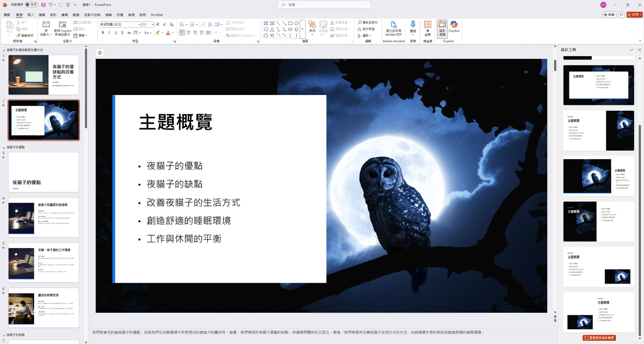Viewport: 644px width, 344px height.
Task: Toggle bold formatting
Action: pyautogui.click(x=103, y=32)
